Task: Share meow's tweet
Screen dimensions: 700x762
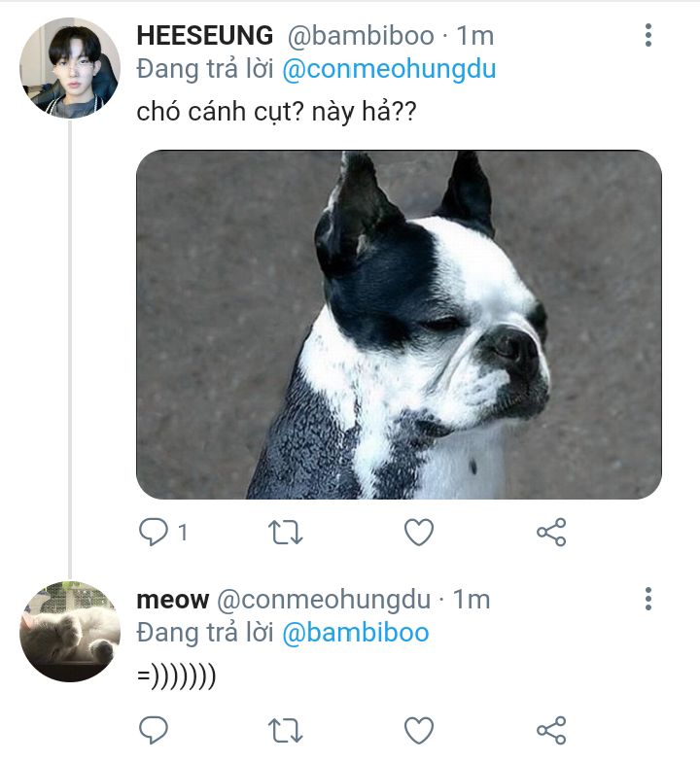Action: [x=550, y=729]
